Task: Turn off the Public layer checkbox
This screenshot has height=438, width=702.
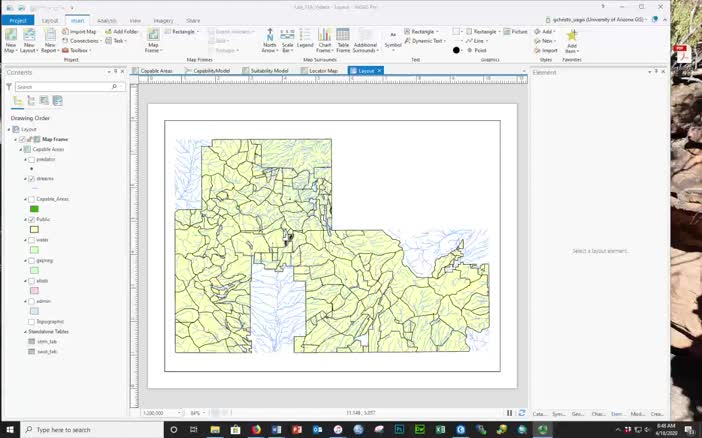Action: tap(32, 219)
